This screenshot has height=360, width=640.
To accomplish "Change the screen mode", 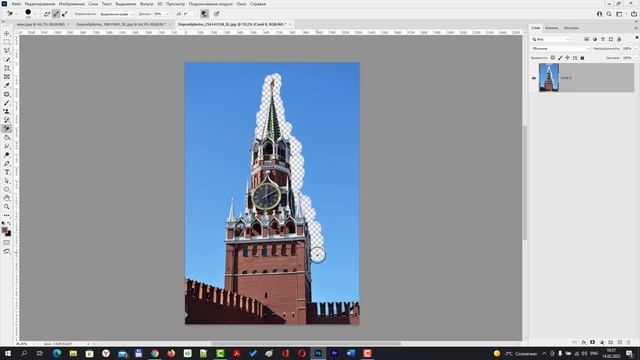I will (7, 251).
